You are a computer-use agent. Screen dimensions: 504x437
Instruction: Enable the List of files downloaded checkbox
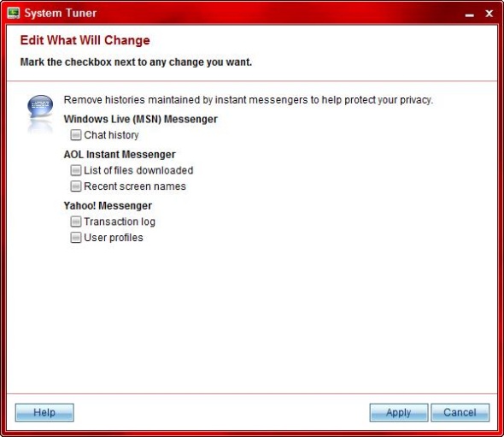coord(76,170)
